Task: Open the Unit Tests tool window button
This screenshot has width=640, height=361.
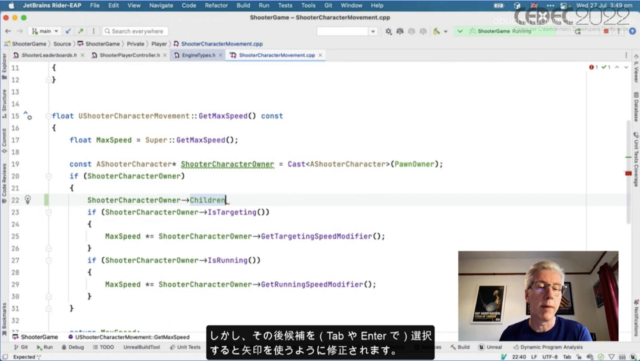Action: [185, 347]
